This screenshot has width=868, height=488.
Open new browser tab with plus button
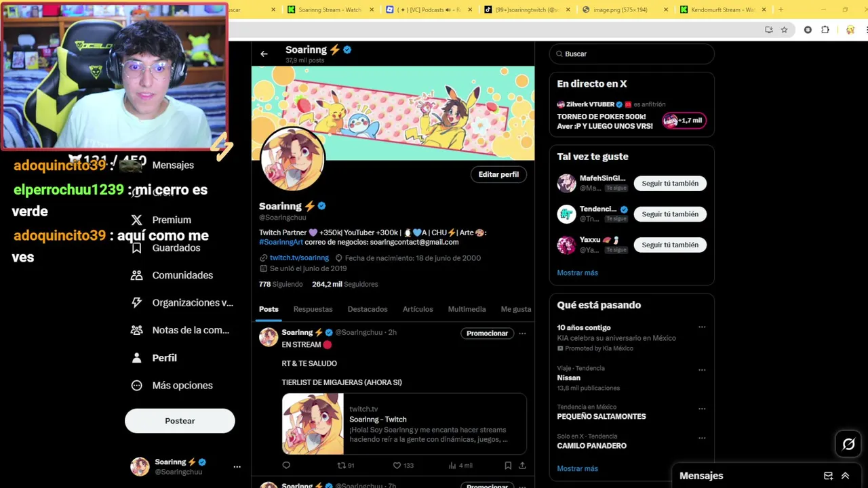coord(781,9)
